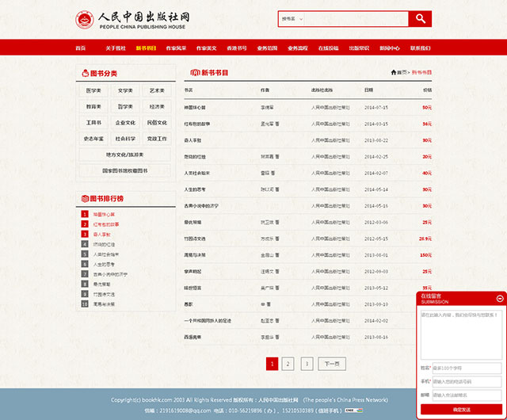507x420 pixels.
Task: Click the 图书排行榜 ranking header icon
Action: pyautogui.click(x=84, y=198)
